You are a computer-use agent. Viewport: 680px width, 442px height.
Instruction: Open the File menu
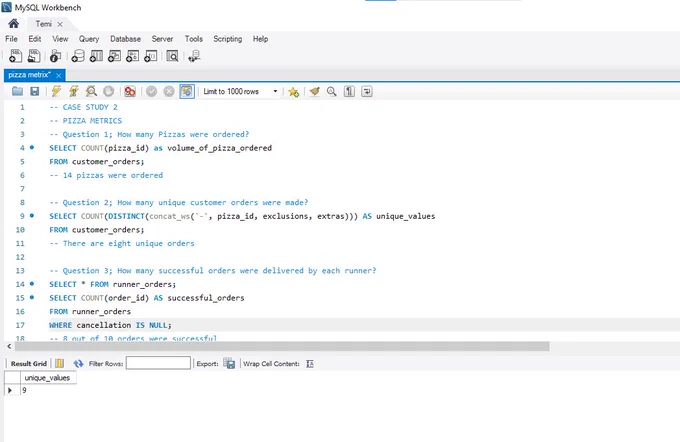coord(11,39)
